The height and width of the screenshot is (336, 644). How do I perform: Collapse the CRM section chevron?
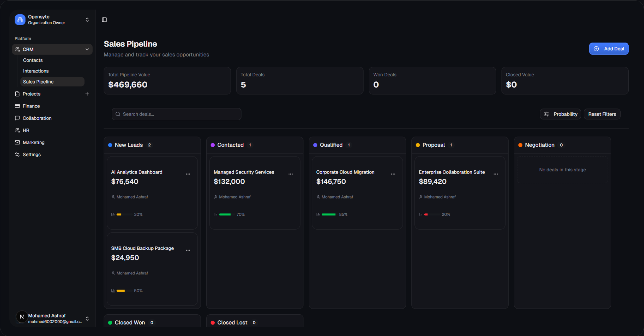click(x=87, y=49)
